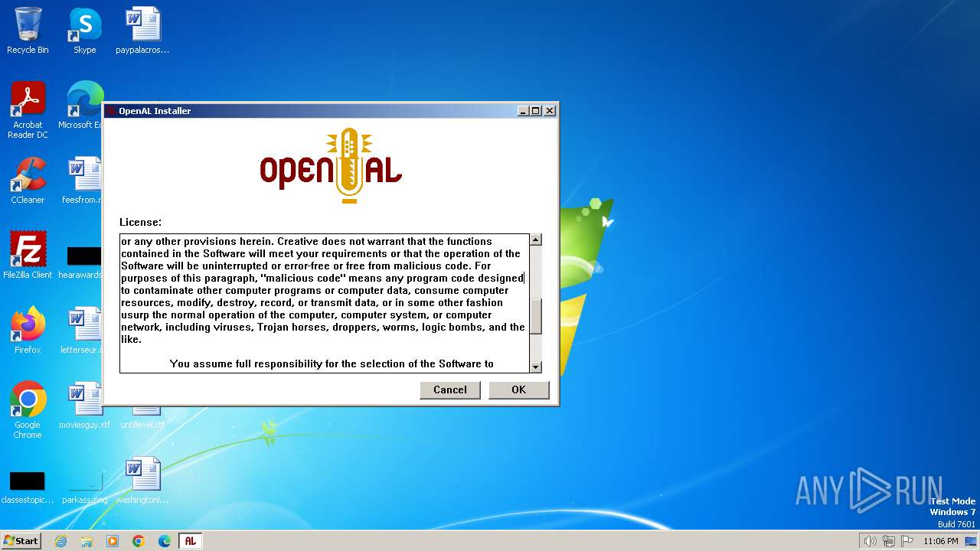Select the paypalacros document icon
Screen dimensions: 980x551
[x=142, y=31]
